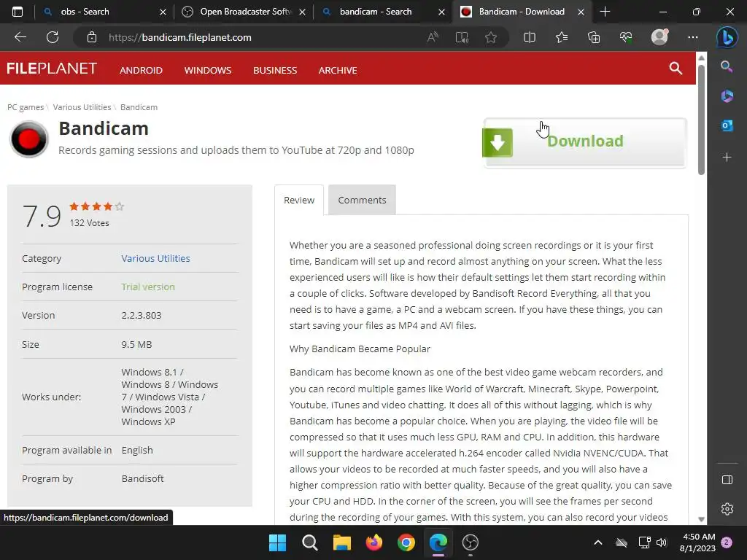Open the Outlook sidebar icon
This screenshot has height=560, width=747.
click(727, 125)
